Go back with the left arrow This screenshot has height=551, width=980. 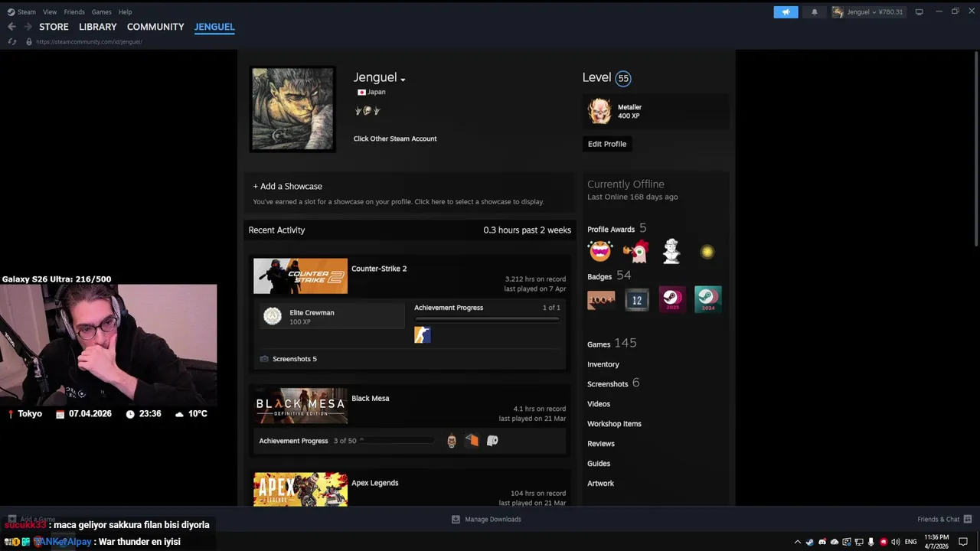click(11, 27)
